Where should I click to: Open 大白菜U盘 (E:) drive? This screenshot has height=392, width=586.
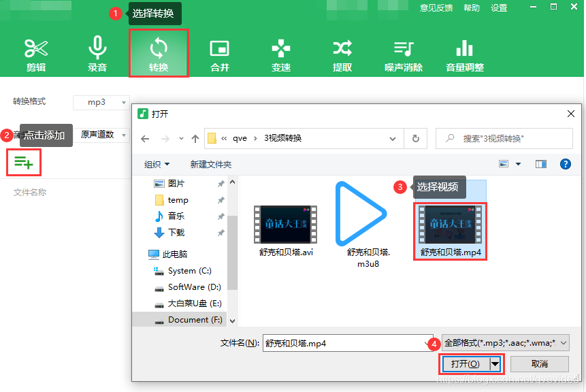click(x=195, y=303)
